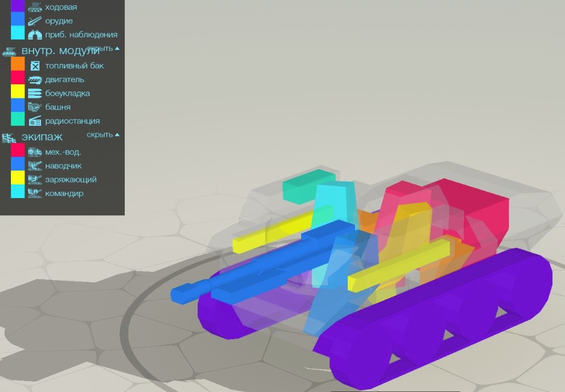The image size is (565, 392).
Task: Select the blue swatch for орудие
Action: click(x=18, y=19)
